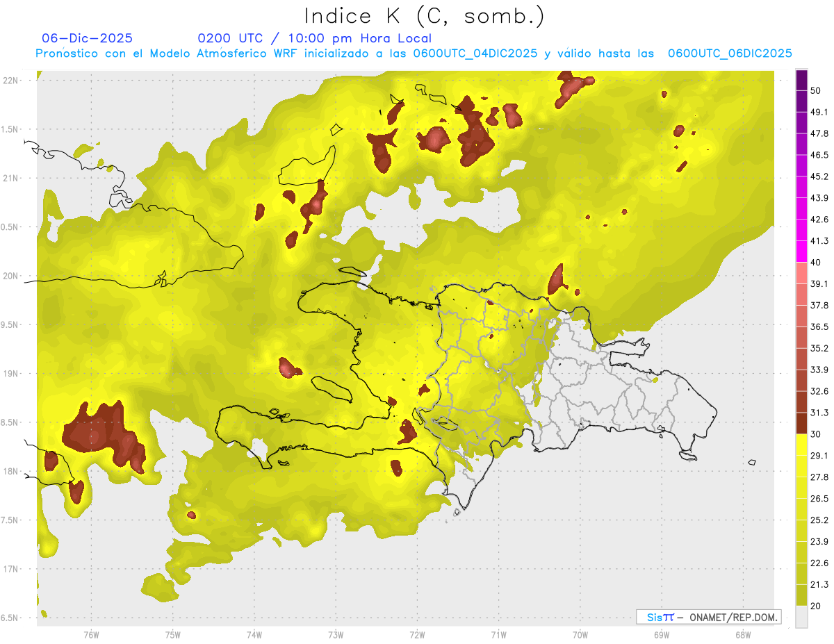Click the "ONAMET/REP.DOM." credit label
834x644 pixels.
pyautogui.click(x=733, y=617)
